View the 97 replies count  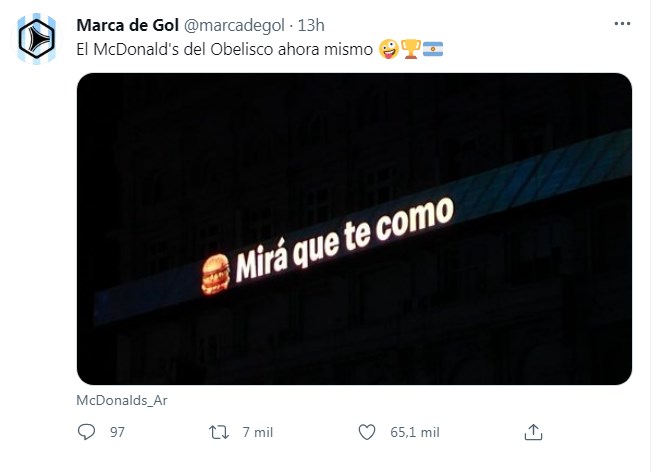click(117, 432)
